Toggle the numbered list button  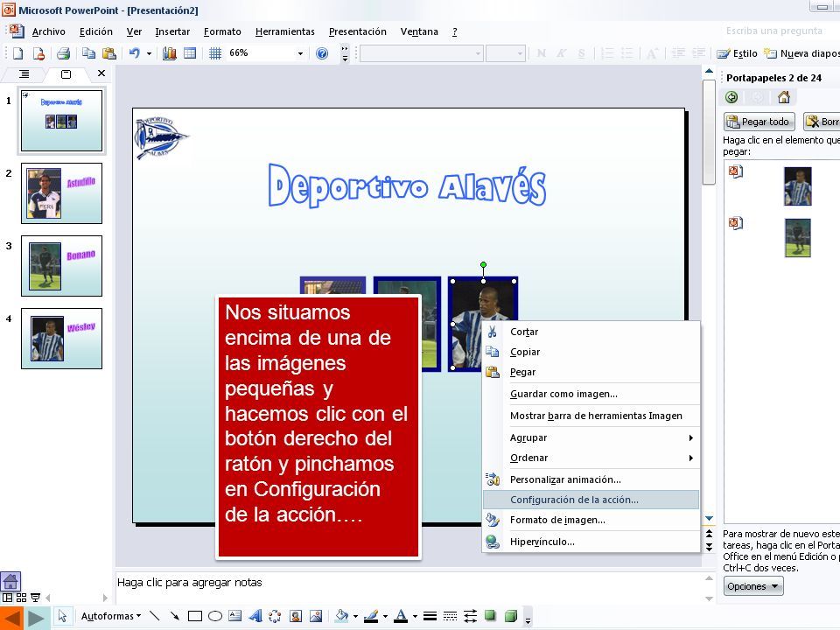coord(607,53)
